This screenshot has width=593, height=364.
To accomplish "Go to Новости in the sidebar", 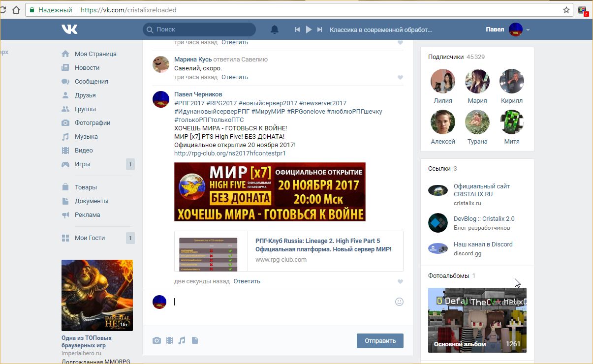I will click(87, 68).
